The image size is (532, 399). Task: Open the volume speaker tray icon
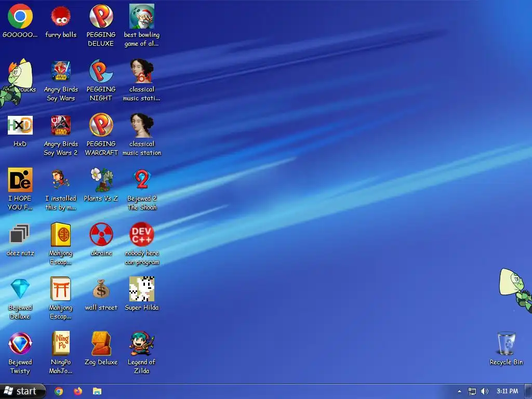click(x=485, y=391)
